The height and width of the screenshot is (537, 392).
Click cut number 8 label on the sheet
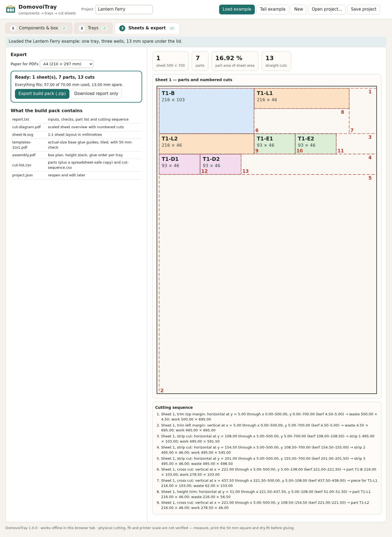(x=342, y=112)
